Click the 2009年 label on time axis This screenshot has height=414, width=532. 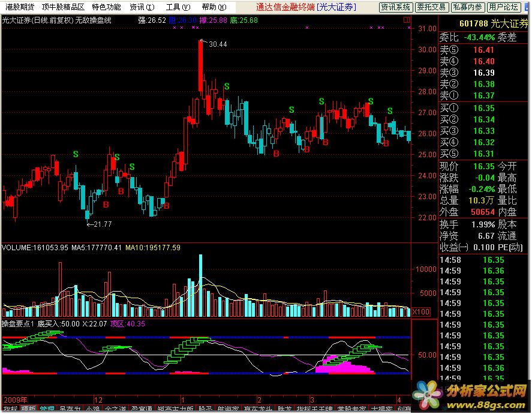(15, 400)
